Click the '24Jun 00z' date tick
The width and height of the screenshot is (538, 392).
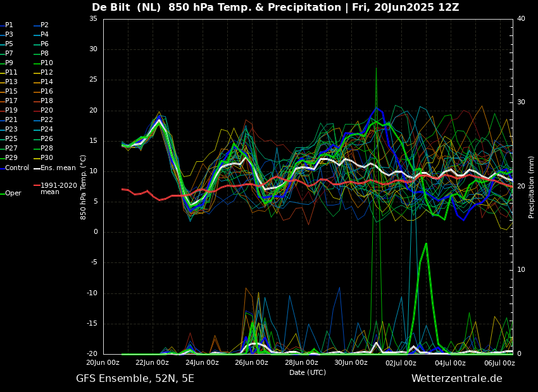(202, 363)
